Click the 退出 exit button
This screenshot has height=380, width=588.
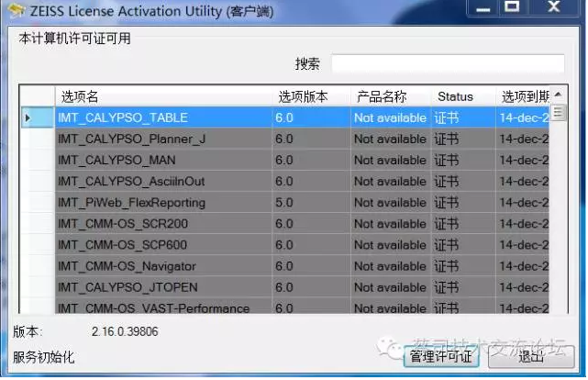(x=531, y=356)
